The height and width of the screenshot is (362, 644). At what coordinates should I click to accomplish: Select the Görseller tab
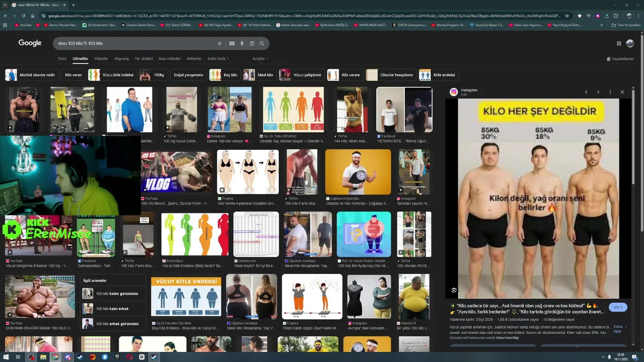[x=80, y=59]
